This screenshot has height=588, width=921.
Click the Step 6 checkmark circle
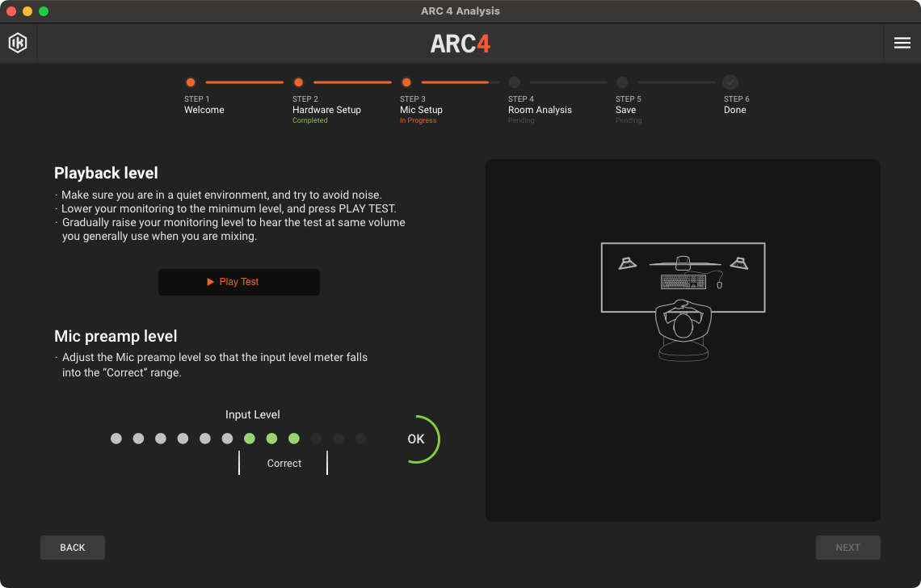(730, 82)
